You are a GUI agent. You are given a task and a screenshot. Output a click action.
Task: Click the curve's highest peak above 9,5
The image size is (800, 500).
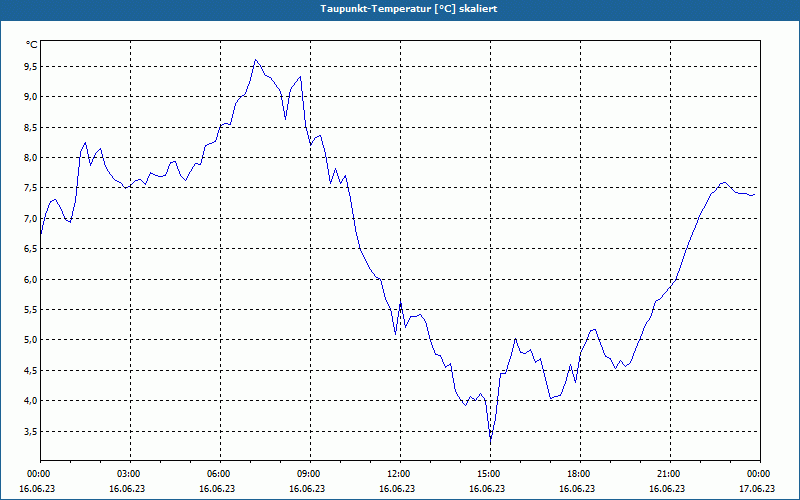[256, 60]
